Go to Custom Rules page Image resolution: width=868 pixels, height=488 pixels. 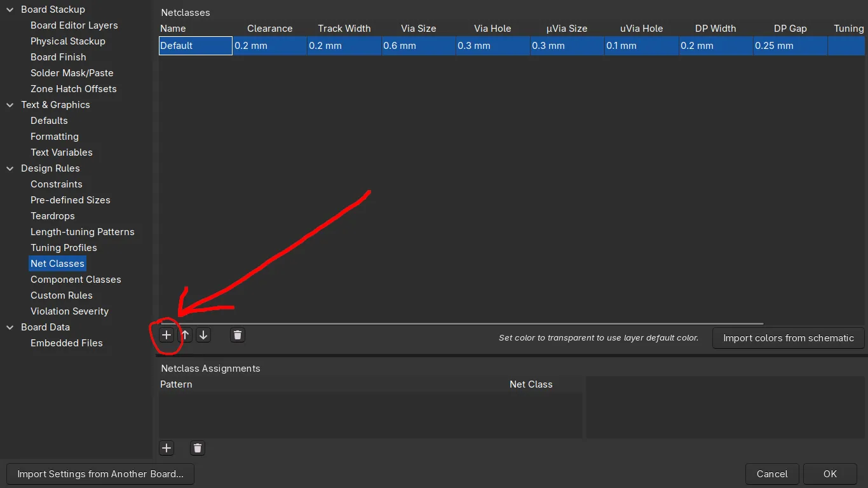tap(62, 295)
